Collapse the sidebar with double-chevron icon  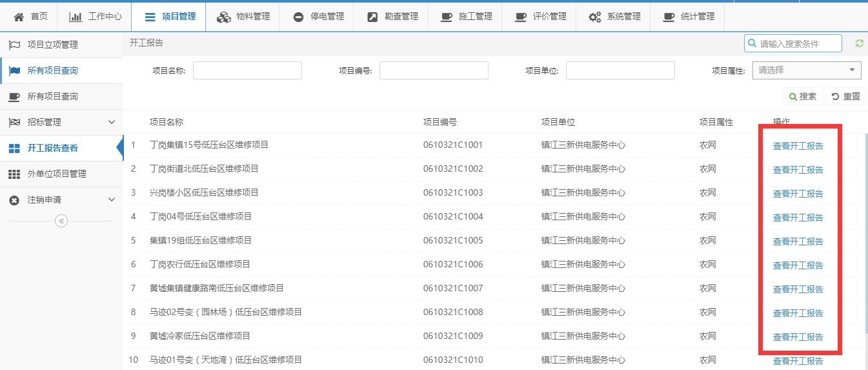[61, 221]
